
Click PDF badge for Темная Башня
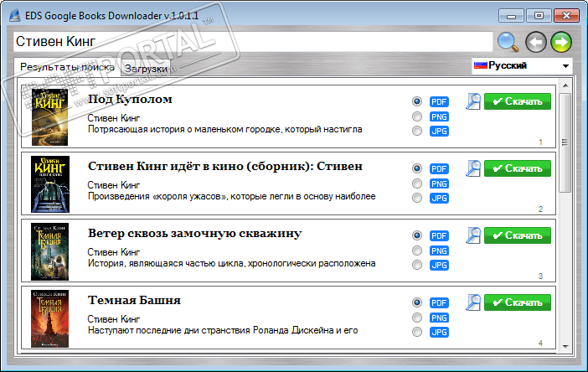439,303
